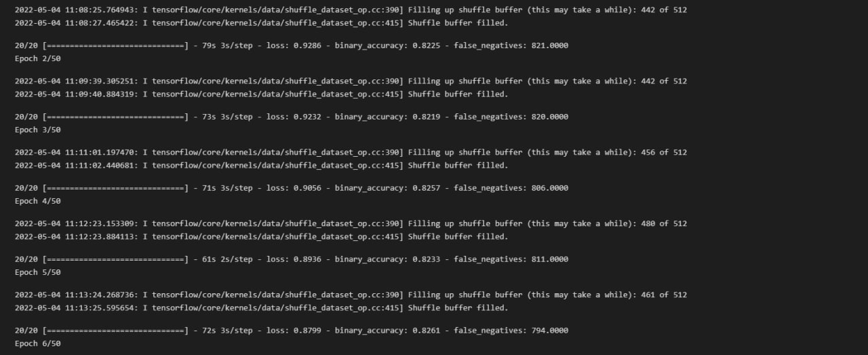The image size is (868, 355).
Task: Click the loss value 0.8799
Action: click(307, 331)
